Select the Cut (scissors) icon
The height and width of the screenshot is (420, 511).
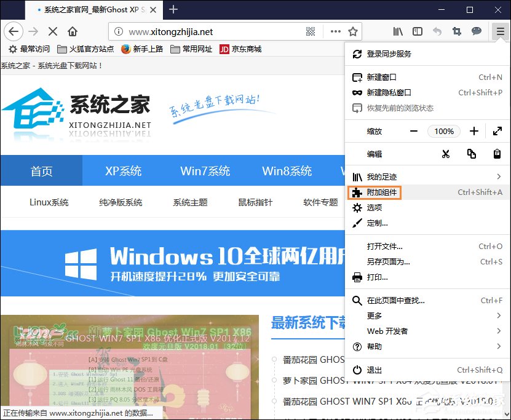[x=446, y=154]
